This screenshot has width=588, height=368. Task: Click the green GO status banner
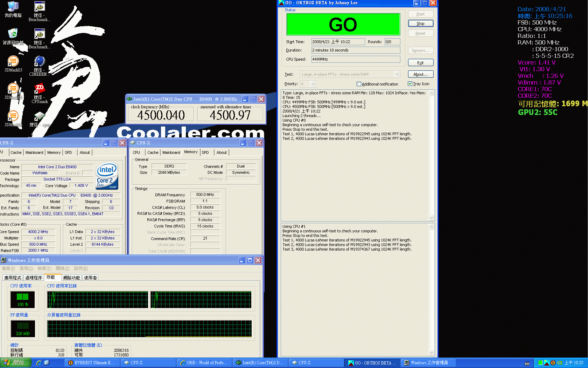click(343, 25)
